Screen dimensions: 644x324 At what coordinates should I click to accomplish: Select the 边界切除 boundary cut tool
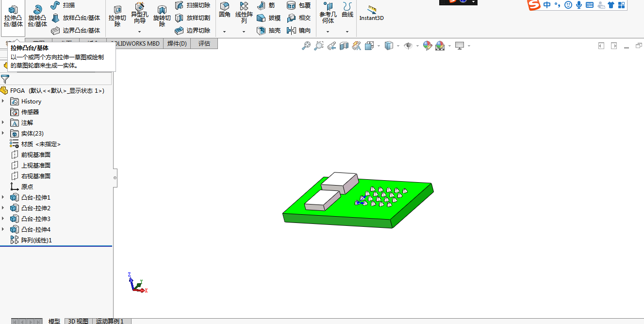pyautogui.click(x=193, y=30)
